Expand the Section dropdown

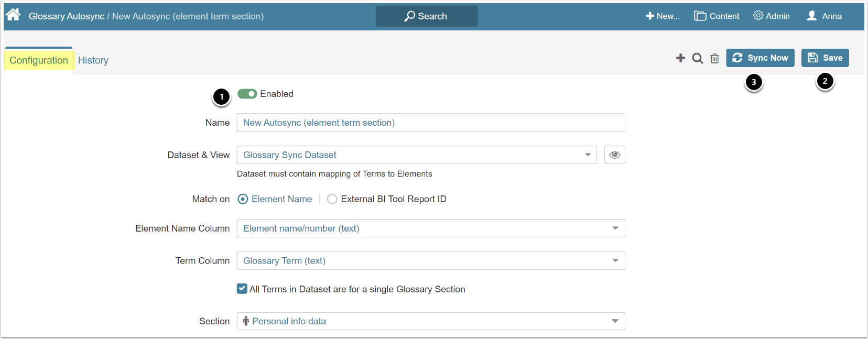430,321
